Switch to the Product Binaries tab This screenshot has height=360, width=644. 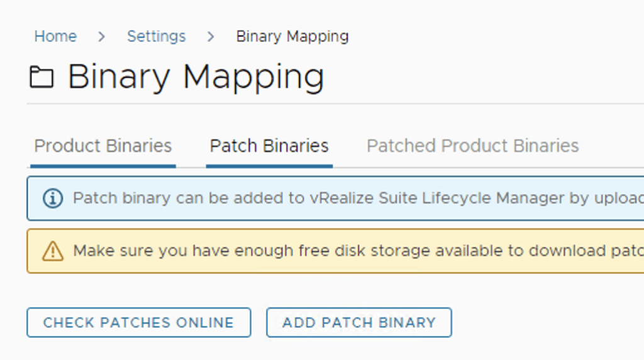pyautogui.click(x=103, y=146)
